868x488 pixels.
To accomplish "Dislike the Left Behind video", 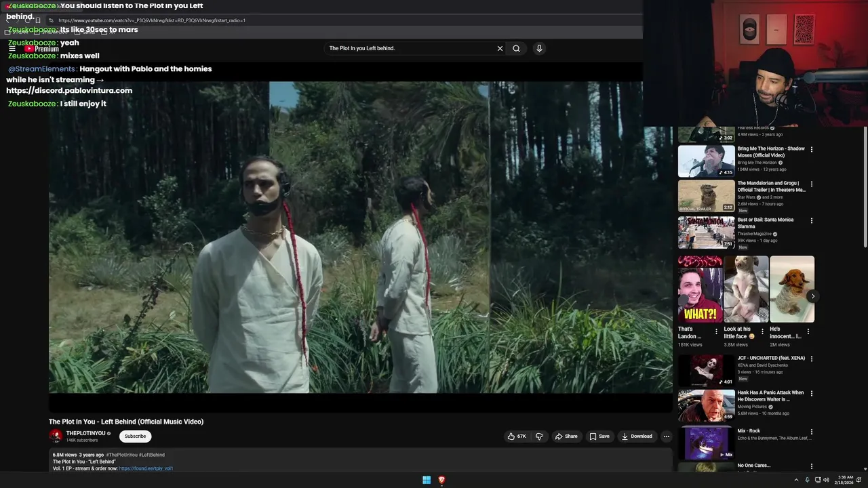I will pos(539,436).
